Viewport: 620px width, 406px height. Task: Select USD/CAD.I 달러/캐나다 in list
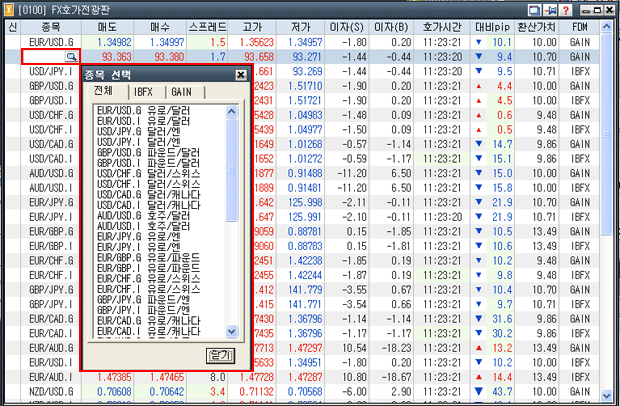point(148,205)
